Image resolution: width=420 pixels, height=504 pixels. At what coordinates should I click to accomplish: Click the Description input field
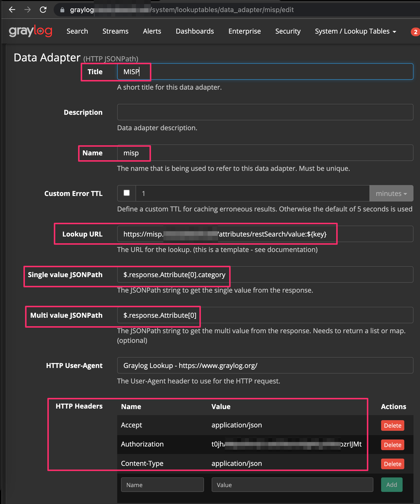(x=265, y=112)
